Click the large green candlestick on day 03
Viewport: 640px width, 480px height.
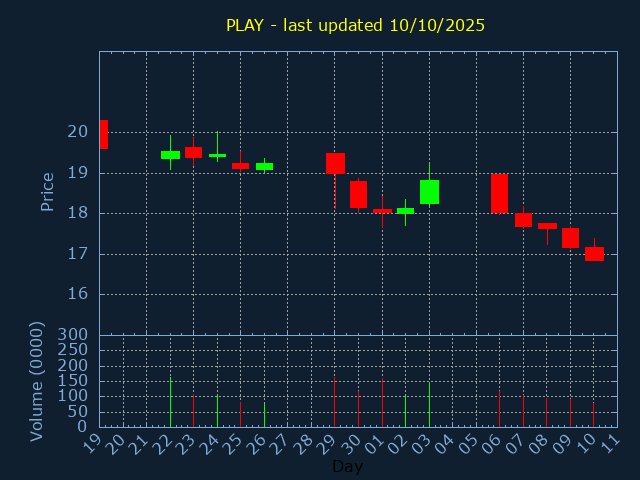[429, 192]
